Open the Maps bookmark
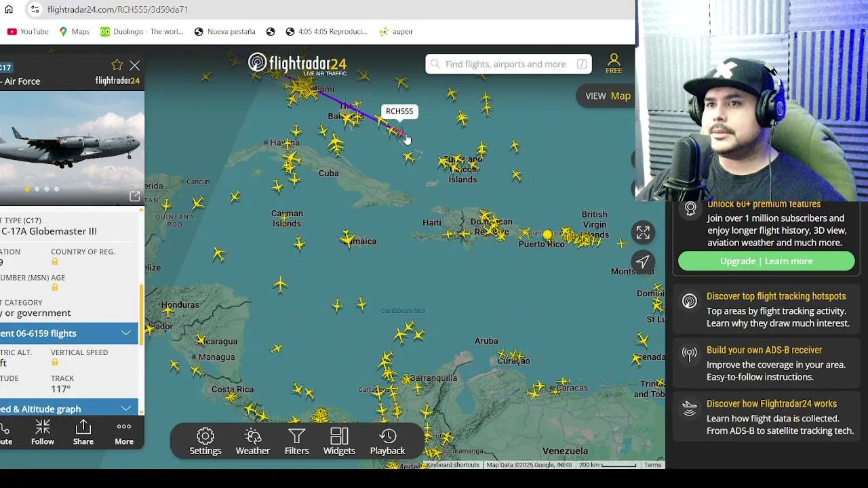 pos(74,31)
